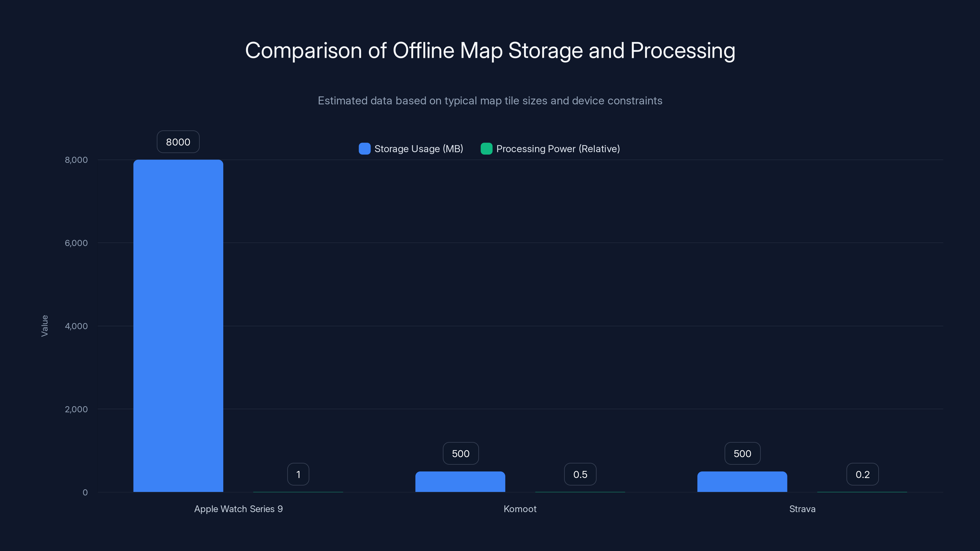Screen dimensions: 980x551
Task: Select Komoot's blue storage bar
Action: 460,483
